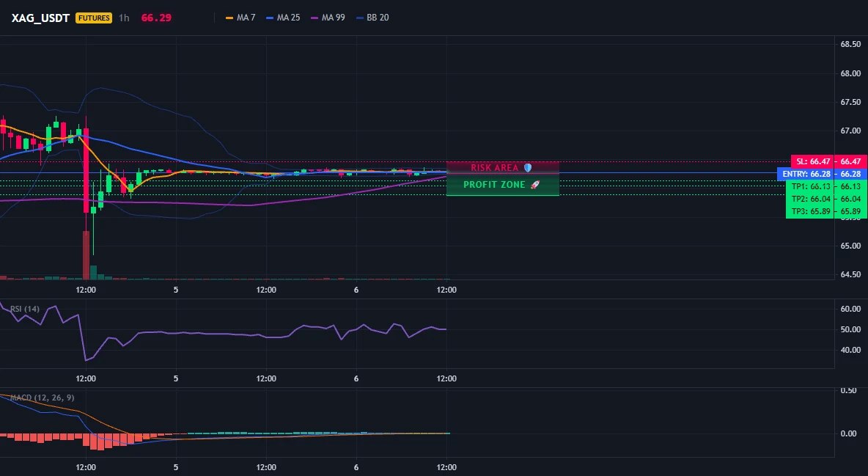Click the 0.50 MACD axis value
This screenshot has height=476, width=868.
tap(849, 390)
